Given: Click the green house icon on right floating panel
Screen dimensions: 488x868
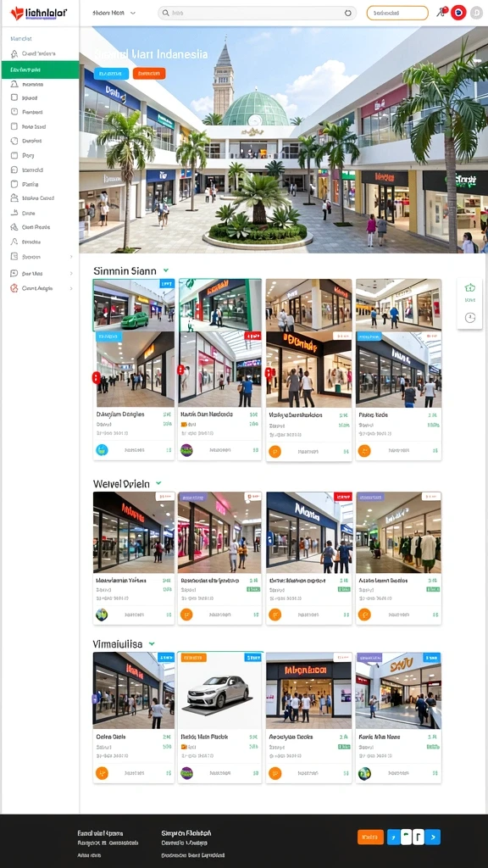Looking at the screenshot, I should (469, 287).
